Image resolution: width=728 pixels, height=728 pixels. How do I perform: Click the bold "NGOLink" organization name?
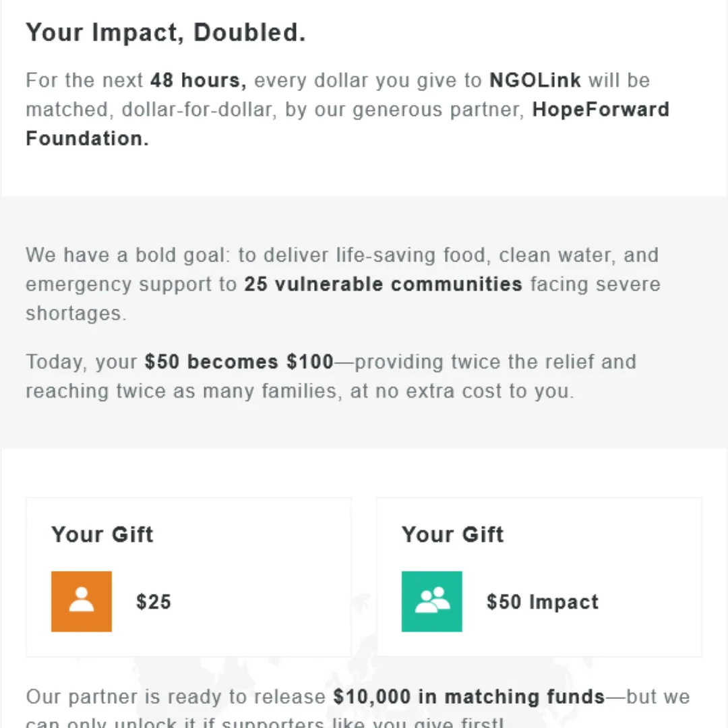(x=535, y=80)
